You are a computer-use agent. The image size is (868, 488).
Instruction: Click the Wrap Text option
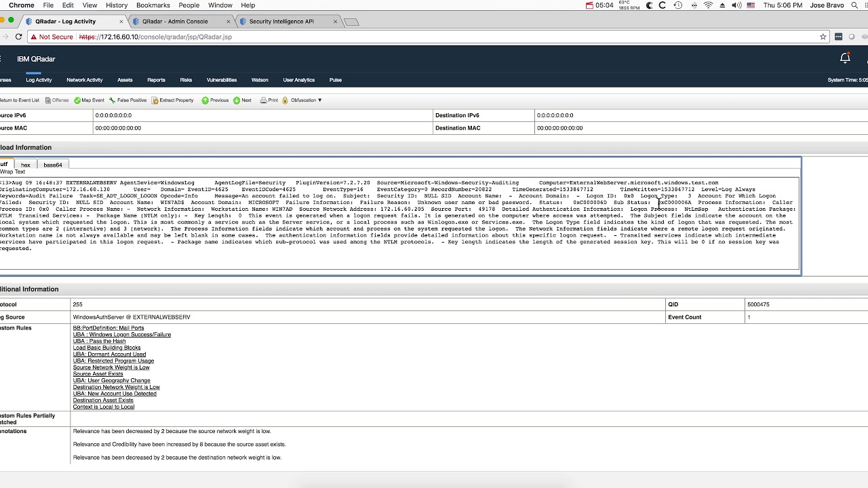point(13,172)
